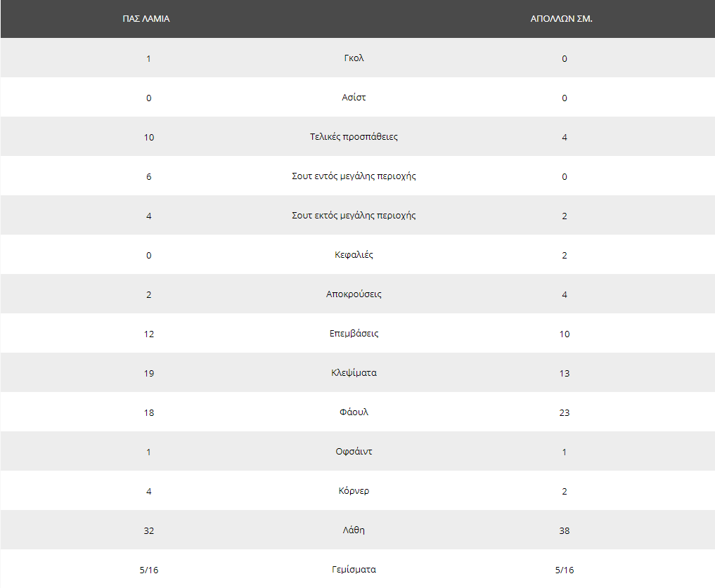Select the Γεμίσματα row label

click(x=354, y=569)
